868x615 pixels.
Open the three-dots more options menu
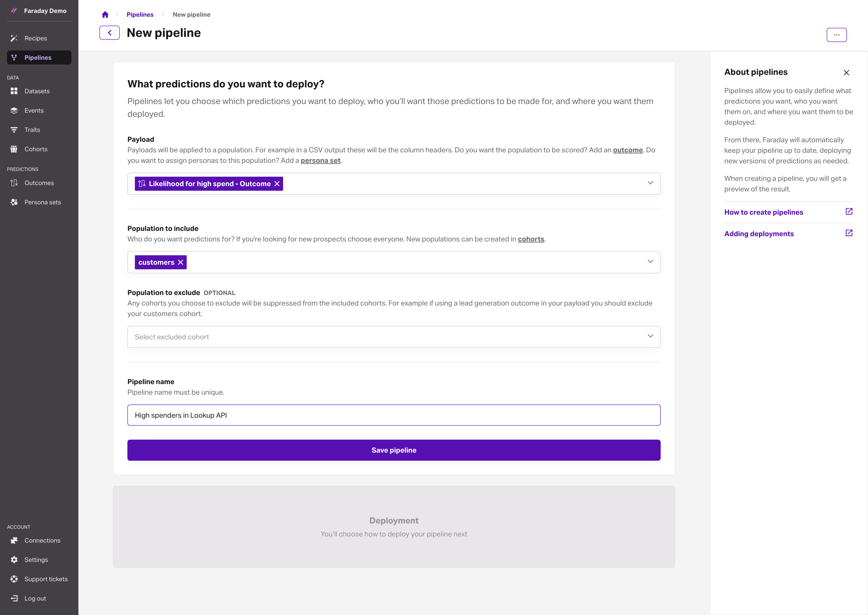tap(836, 35)
